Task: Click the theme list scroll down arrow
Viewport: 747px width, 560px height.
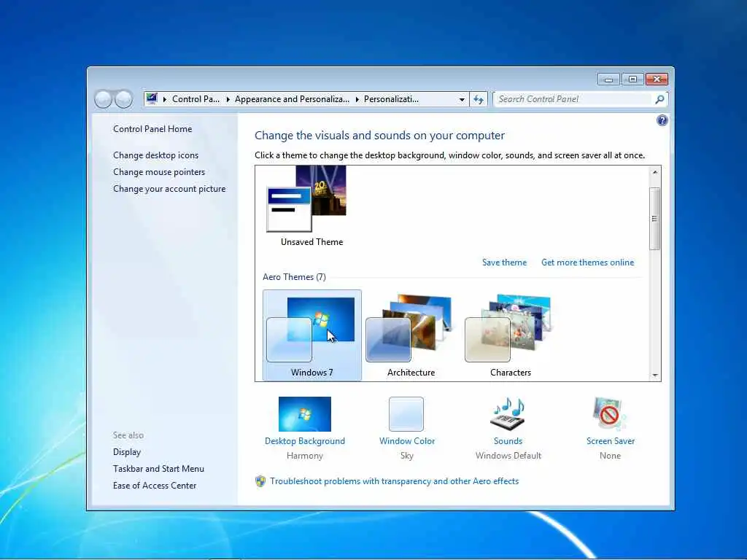Action: pyautogui.click(x=655, y=376)
